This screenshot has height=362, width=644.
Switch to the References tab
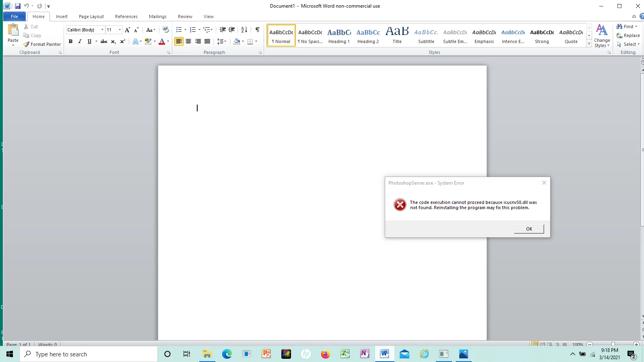[126, 16]
